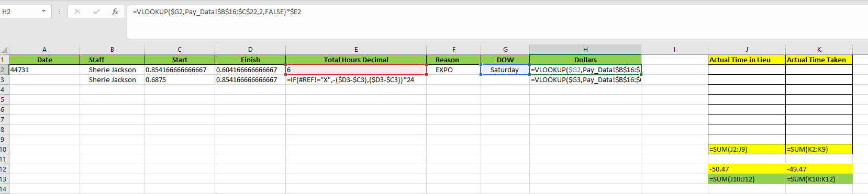Click the "Total Hours Decimal" header cell

pyautogui.click(x=356, y=60)
